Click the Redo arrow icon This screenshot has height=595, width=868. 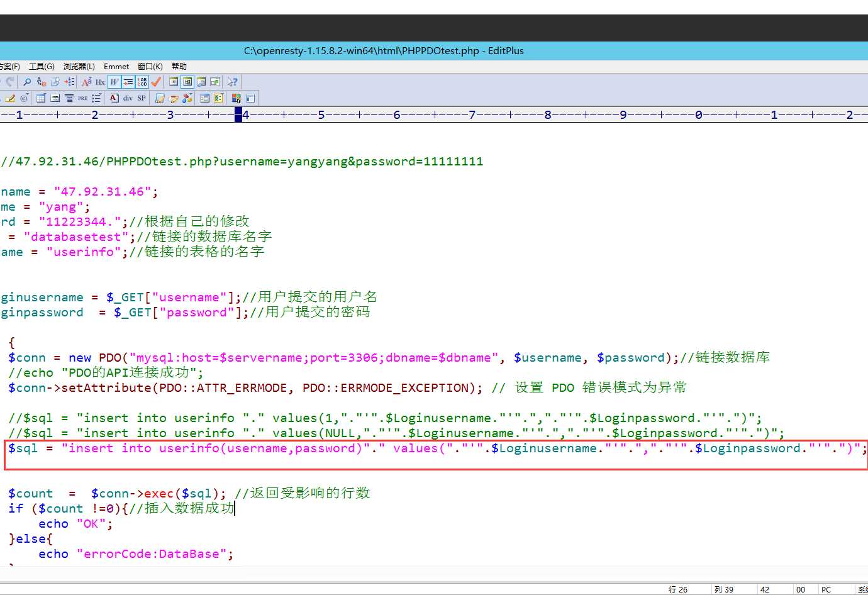pyautogui.click(x=9, y=82)
